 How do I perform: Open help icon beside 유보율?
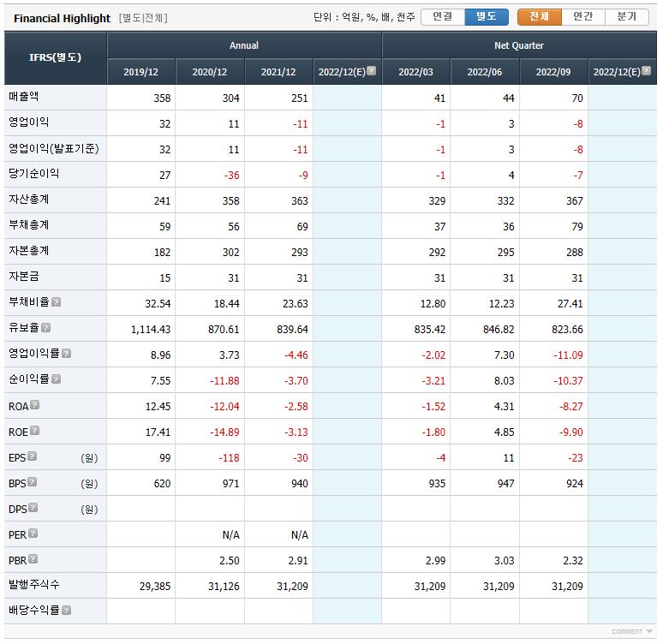[x=46, y=328]
